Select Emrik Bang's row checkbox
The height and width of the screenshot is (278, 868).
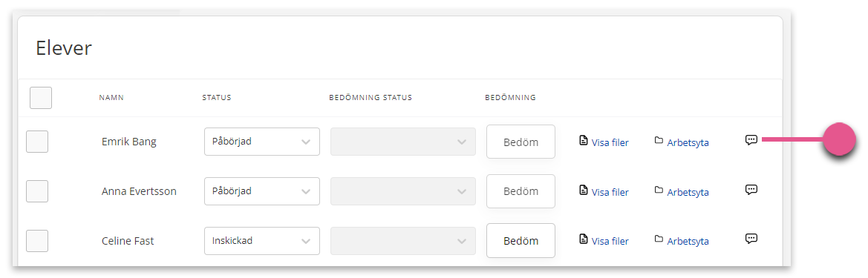[x=37, y=142]
